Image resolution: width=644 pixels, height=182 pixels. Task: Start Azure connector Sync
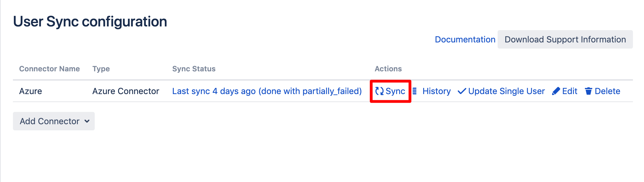(x=395, y=91)
